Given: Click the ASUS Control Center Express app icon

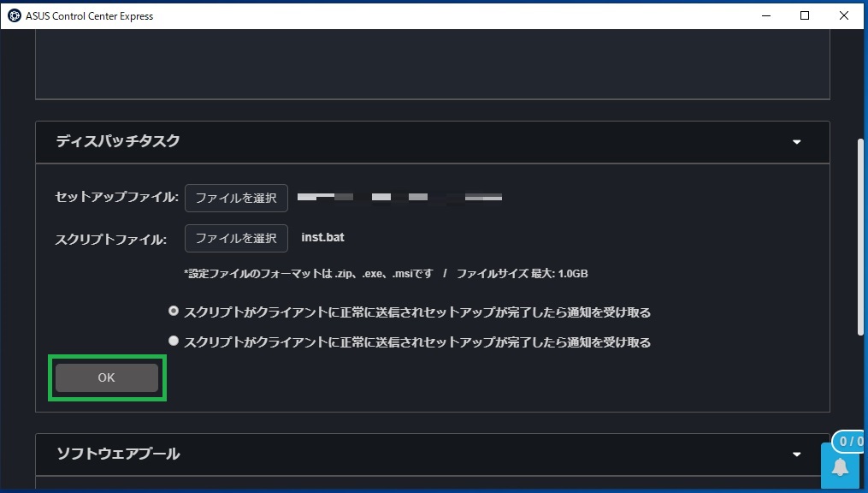Looking at the screenshot, I should point(14,15).
